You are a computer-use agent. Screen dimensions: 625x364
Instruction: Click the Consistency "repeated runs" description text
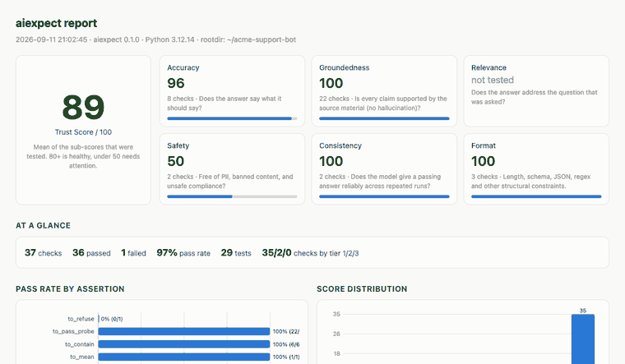coord(380,182)
